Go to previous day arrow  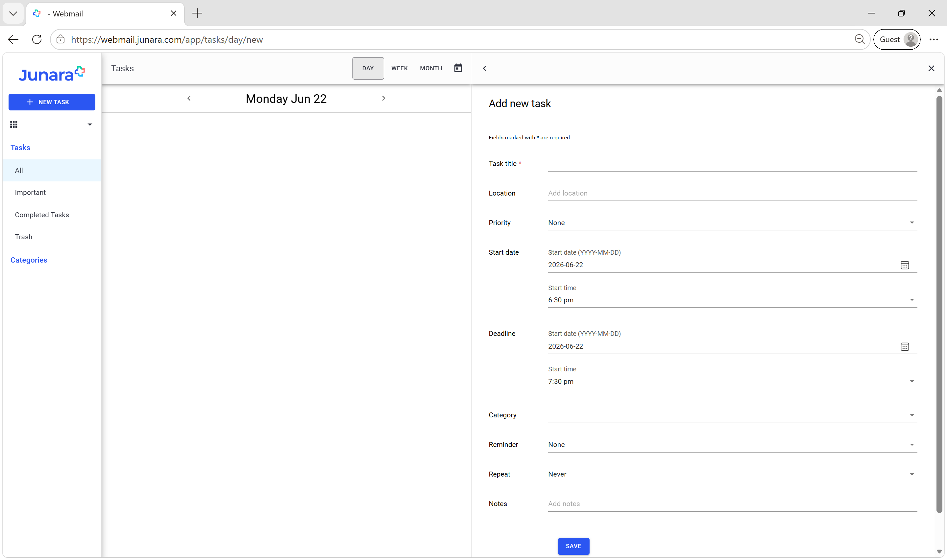[189, 99]
